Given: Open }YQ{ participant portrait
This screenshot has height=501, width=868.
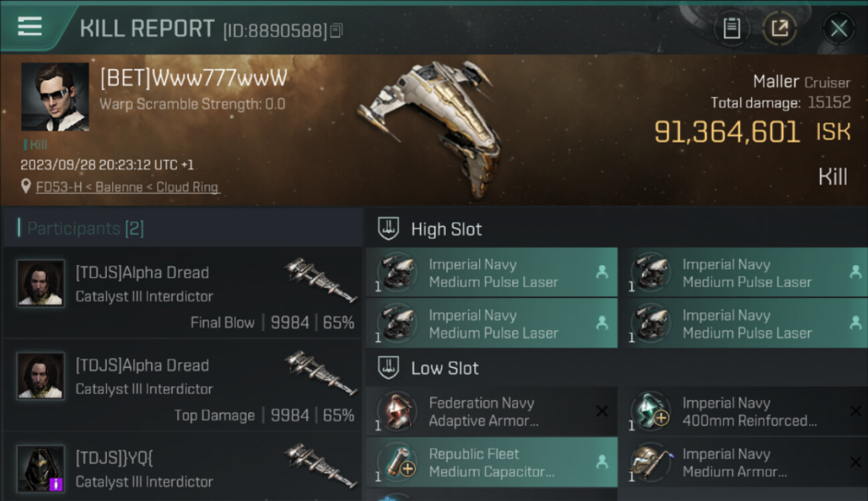Looking at the screenshot, I should point(41,469).
